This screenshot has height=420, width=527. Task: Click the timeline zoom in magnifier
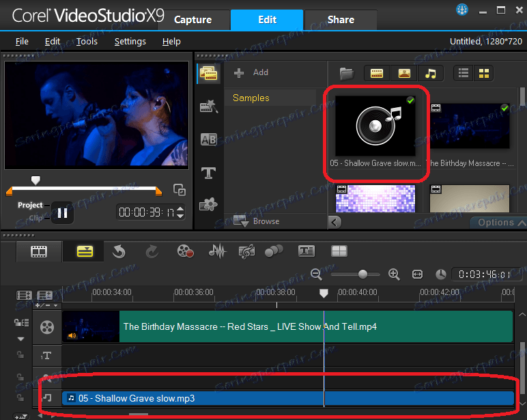point(394,275)
